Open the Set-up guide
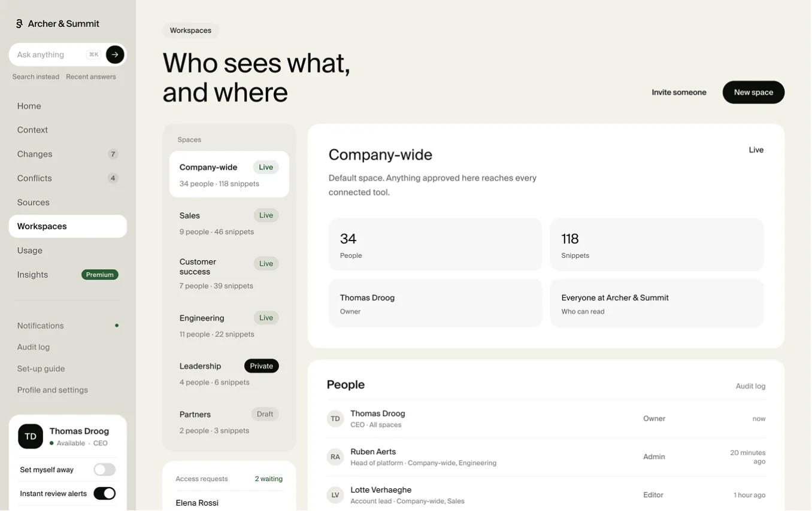Image resolution: width=812 pixels, height=511 pixels. (x=68, y=369)
